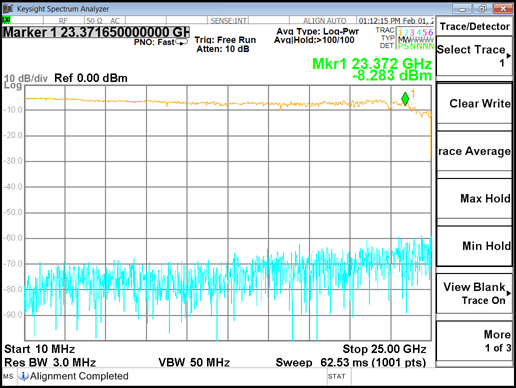Click the Mkr1 23.372 GHz readout

pos(372,63)
